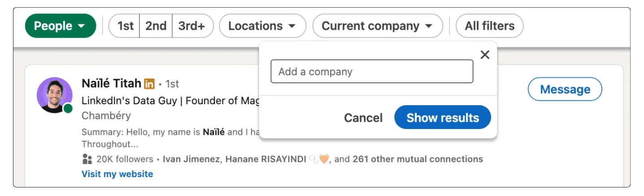Close the company filter popup
This screenshot has width=644, height=196.
coord(485,55)
